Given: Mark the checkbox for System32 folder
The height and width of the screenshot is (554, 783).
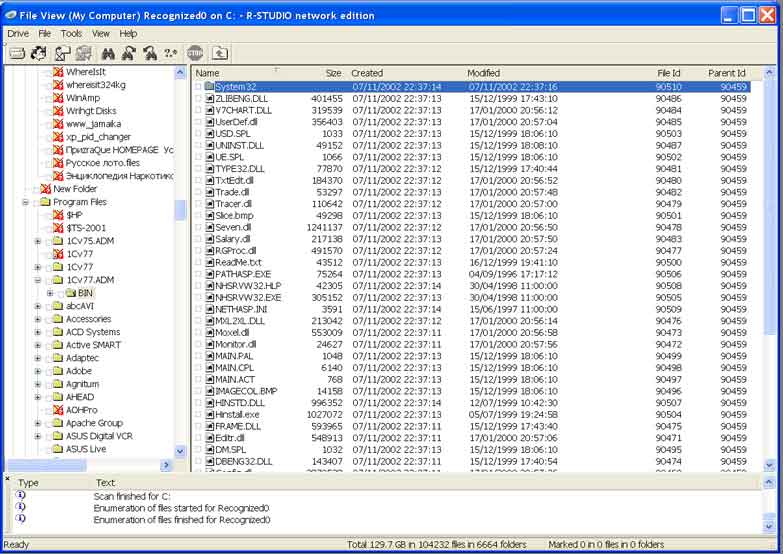Looking at the screenshot, I should 198,86.
